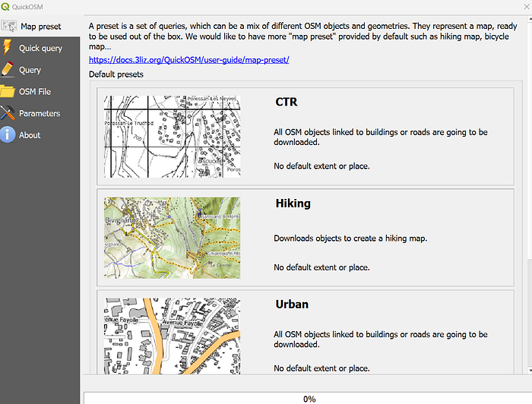
Task: Select the CTR preset thumbnail
Action: [x=172, y=136]
